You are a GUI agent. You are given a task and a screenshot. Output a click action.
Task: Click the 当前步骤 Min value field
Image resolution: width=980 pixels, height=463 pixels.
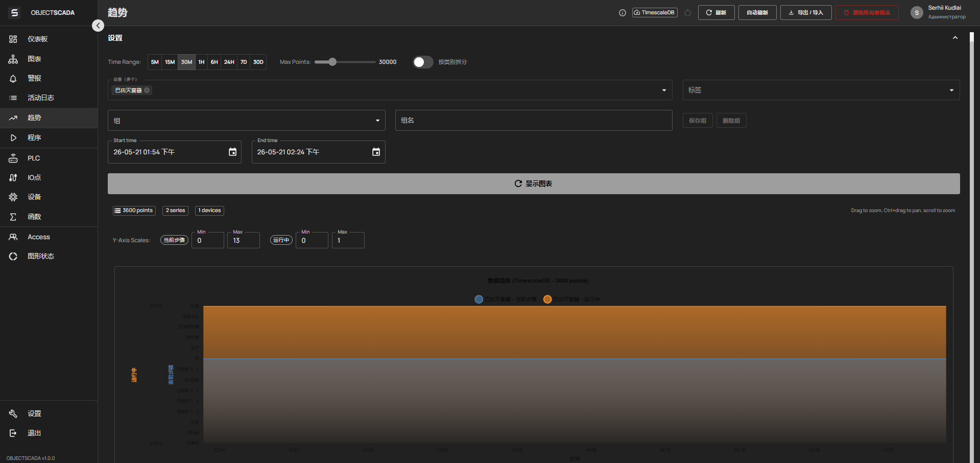pyautogui.click(x=208, y=240)
